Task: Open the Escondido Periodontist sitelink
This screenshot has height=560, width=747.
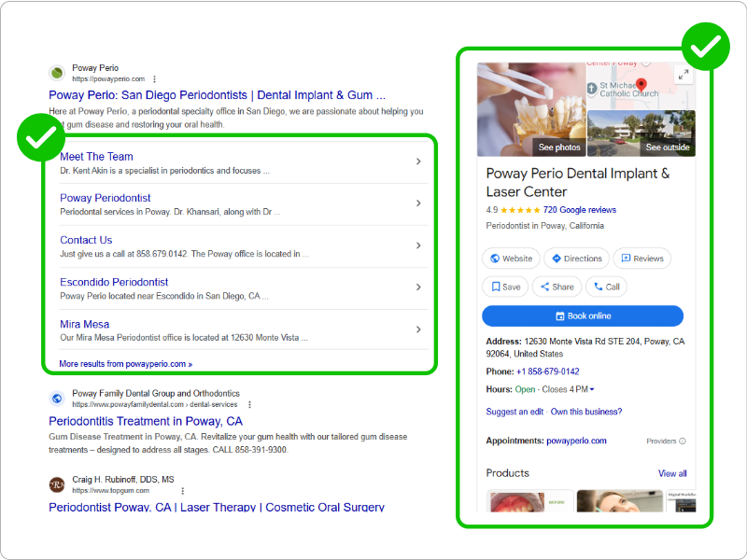Action: [114, 282]
